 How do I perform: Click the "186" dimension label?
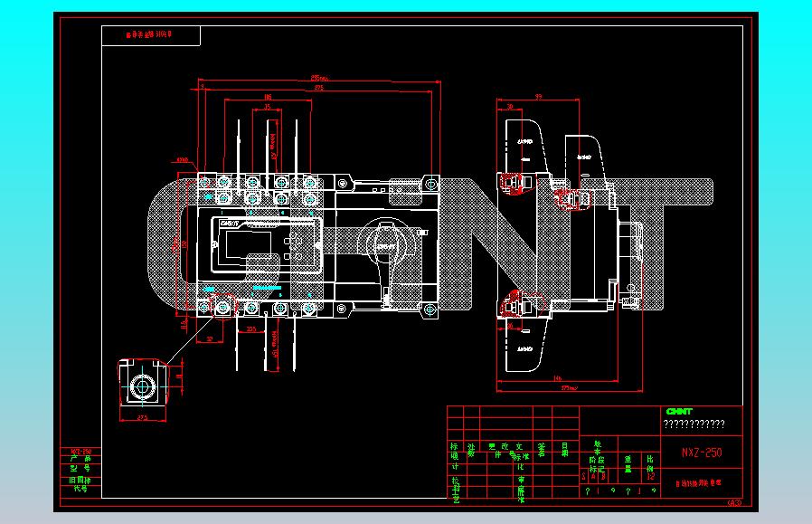pyautogui.click(x=268, y=97)
